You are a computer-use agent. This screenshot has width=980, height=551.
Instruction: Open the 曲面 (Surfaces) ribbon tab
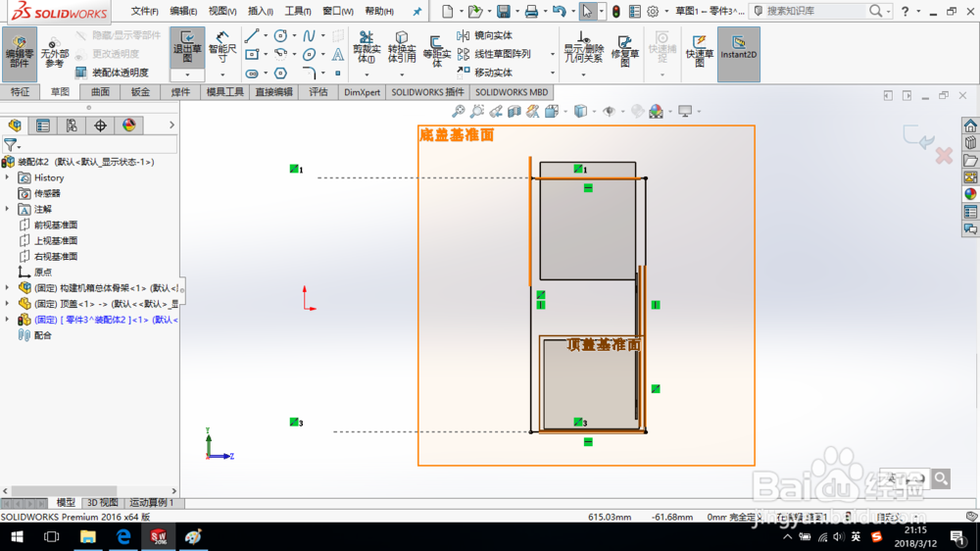100,92
